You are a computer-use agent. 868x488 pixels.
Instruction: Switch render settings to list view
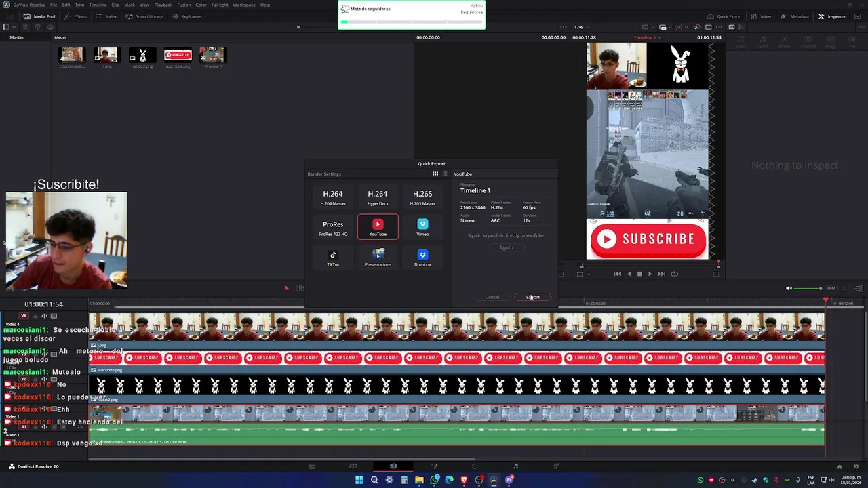[x=445, y=174]
